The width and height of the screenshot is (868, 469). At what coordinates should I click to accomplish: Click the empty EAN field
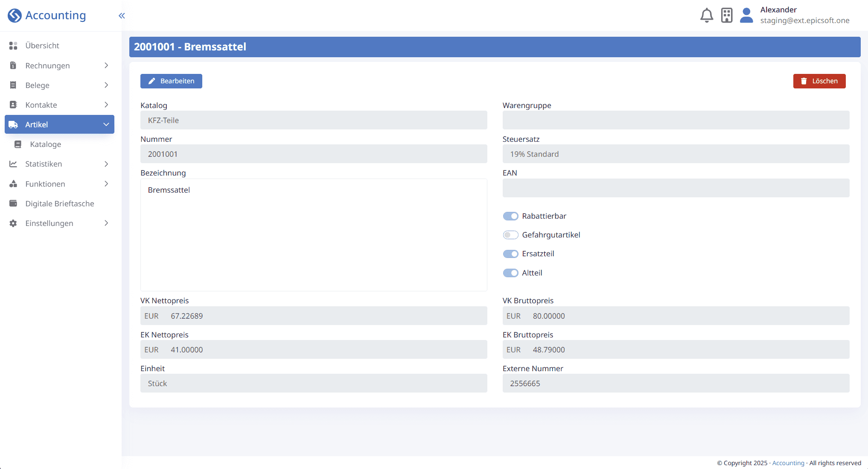pos(676,188)
